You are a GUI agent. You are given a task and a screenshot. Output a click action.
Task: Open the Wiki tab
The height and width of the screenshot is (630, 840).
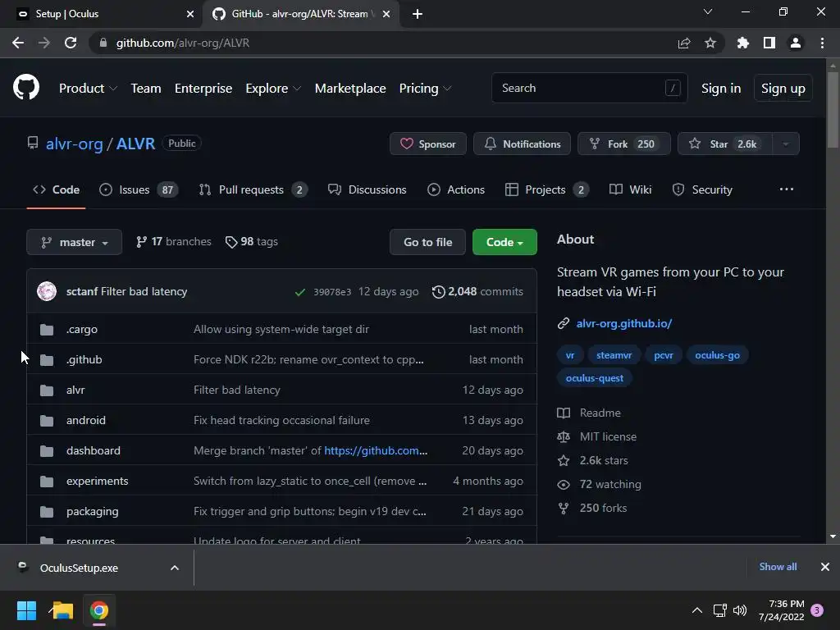pyautogui.click(x=631, y=189)
